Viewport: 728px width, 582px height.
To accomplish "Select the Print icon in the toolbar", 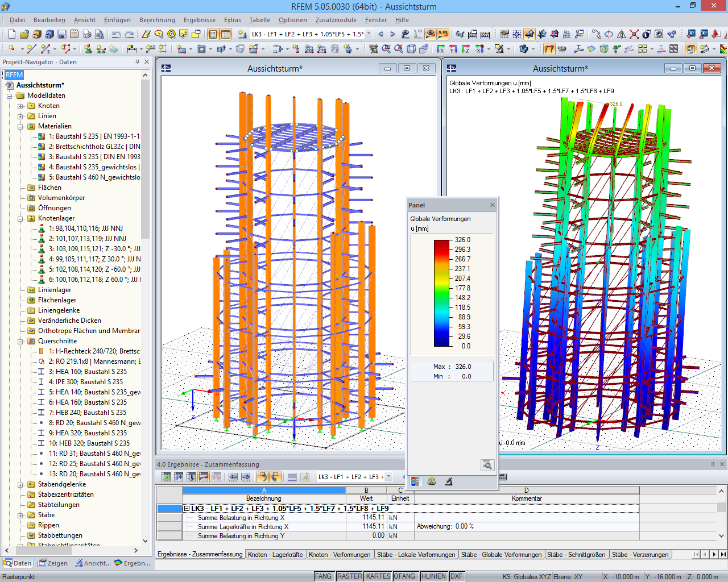I will [x=87, y=34].
